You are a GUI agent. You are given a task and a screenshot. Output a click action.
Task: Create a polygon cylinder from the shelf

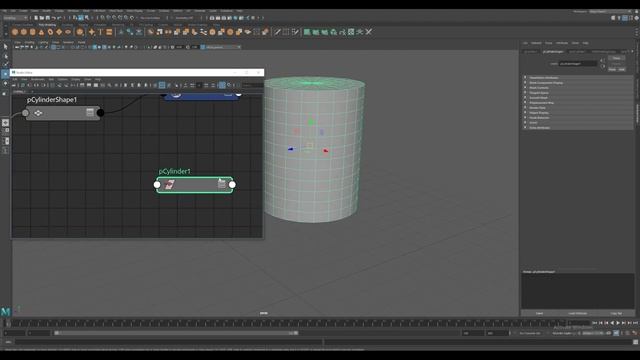[33, 32]
